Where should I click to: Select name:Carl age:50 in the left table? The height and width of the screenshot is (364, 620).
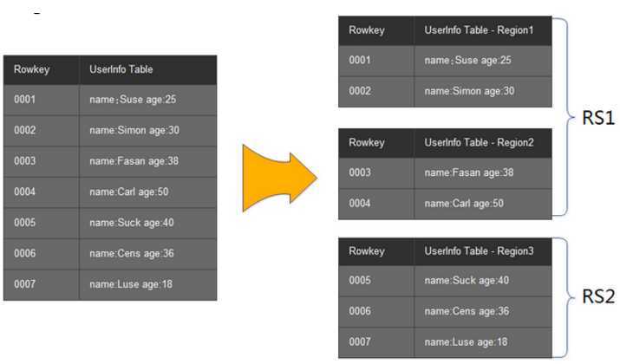(x=129, y=192)
